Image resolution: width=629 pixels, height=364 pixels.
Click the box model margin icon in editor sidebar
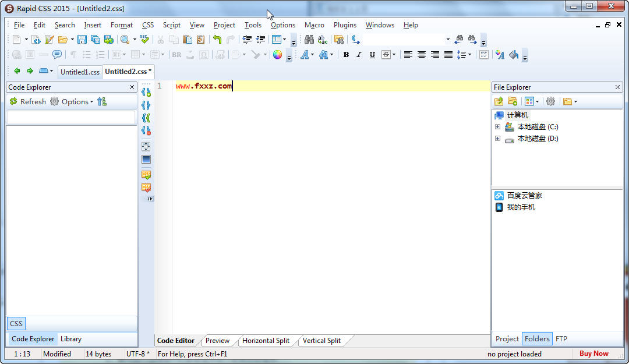point(146,147)
